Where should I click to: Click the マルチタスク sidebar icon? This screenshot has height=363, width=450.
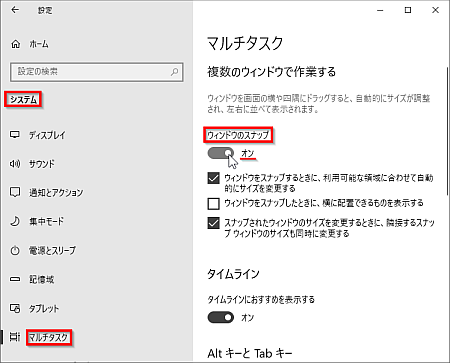click(x=15, y=337)
